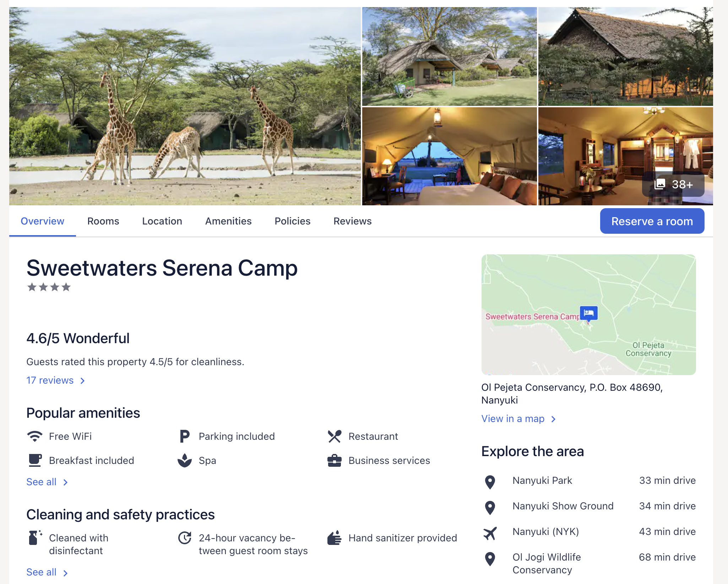This screenshot has width=728, height=584.
Task: Select the Reviews tab
Action: 353,221
